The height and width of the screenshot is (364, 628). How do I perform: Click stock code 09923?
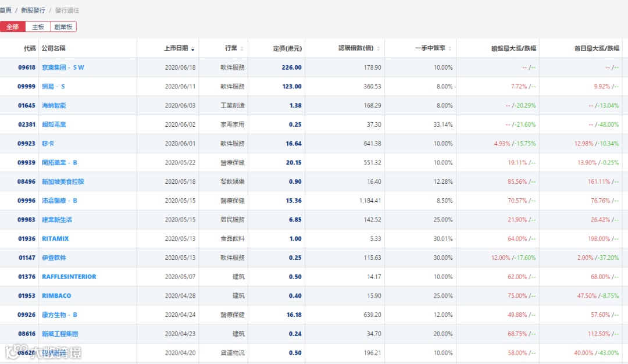(x=26, y=144)
